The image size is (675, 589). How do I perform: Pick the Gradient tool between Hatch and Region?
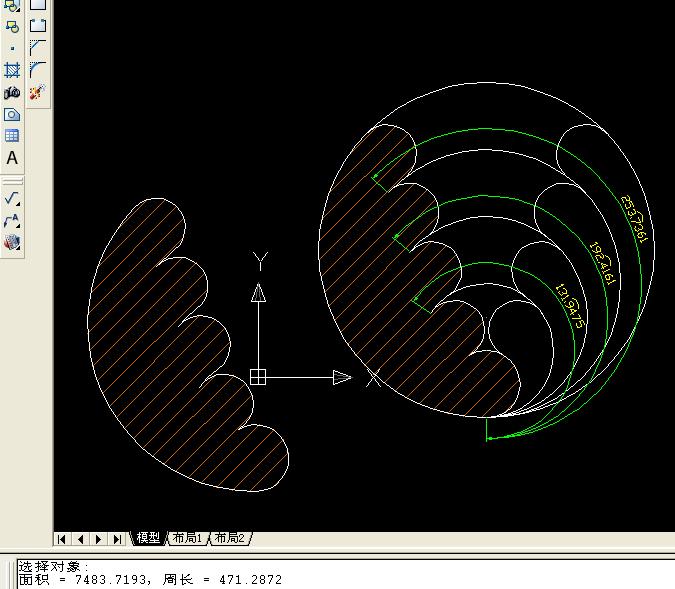tap(12, 92)
